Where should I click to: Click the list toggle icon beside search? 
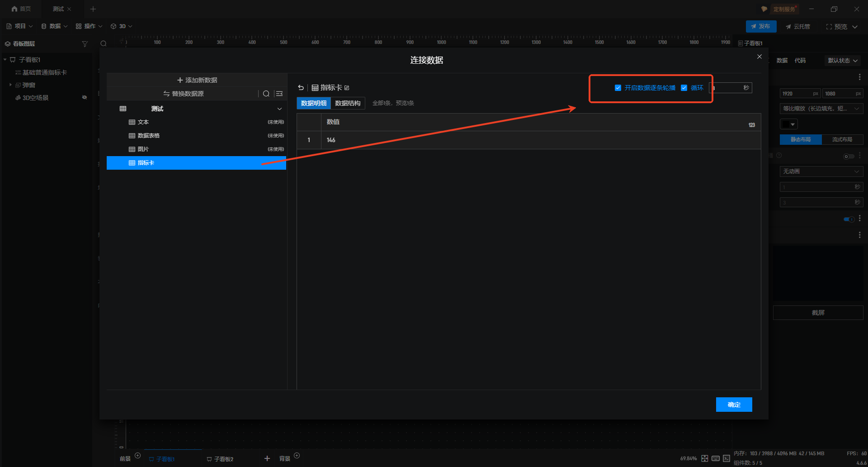(279, 94)
